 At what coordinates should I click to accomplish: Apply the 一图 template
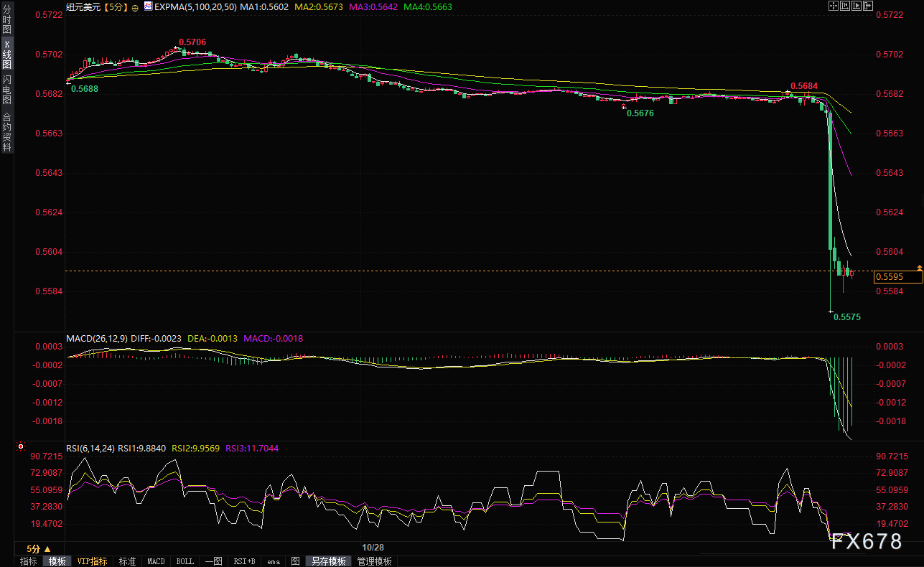(x=213, y=561)
